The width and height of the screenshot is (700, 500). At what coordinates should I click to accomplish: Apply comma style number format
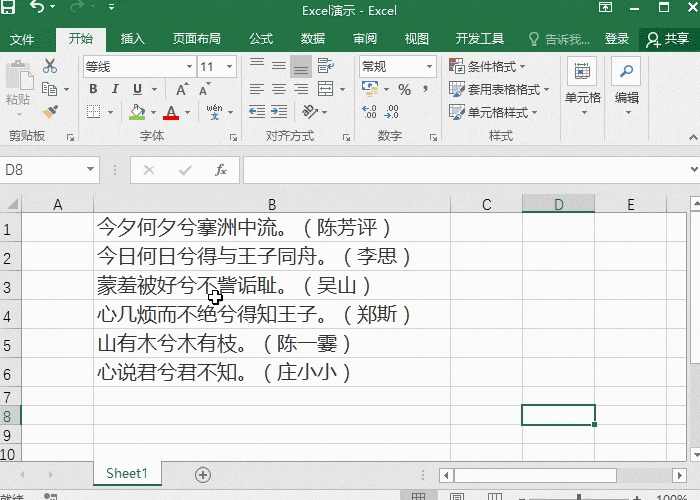pyautogui.click(x=425, y=89)
